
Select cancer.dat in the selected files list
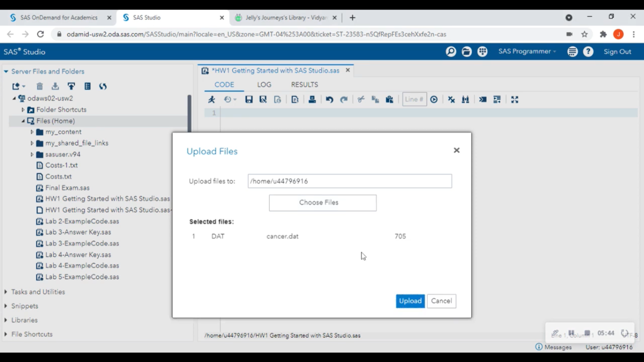282,236
